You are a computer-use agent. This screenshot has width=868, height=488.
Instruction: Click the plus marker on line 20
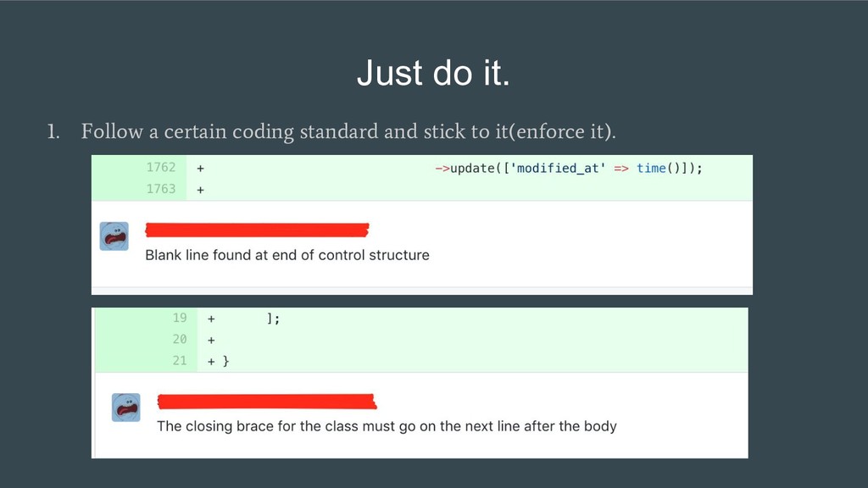tap(211, 341)
